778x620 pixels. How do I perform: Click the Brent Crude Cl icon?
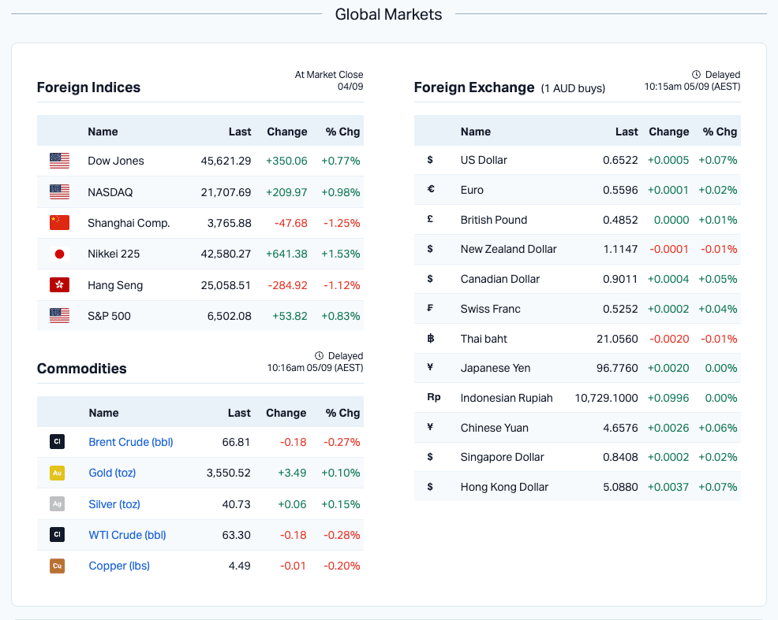(57, 442)
